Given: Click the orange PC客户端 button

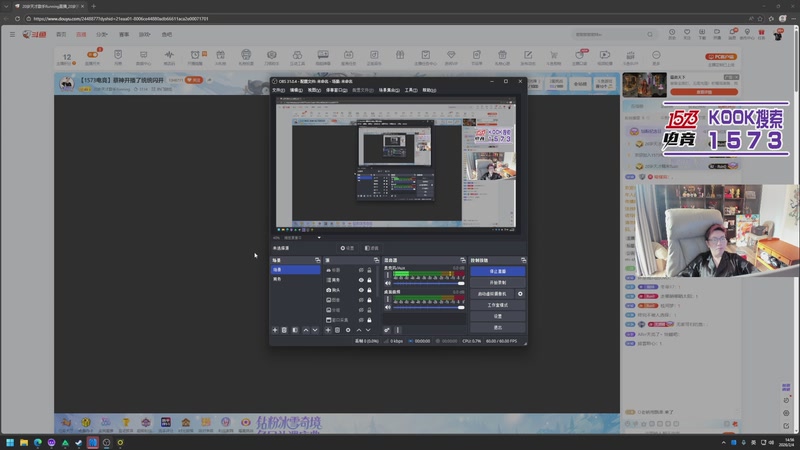Looking at the screenshot, I should [721, 57].
